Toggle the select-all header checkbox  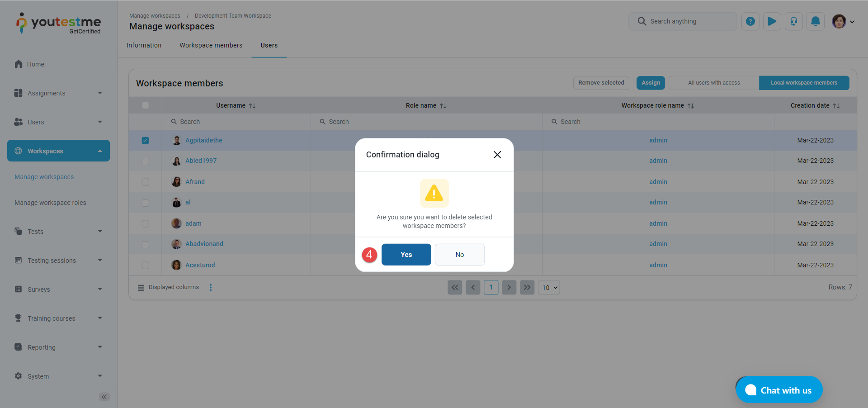145,105
